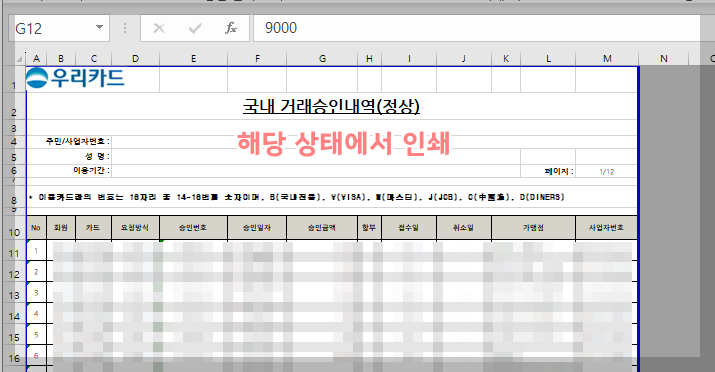Select column M header
The image size is (715, 372).
607,59
